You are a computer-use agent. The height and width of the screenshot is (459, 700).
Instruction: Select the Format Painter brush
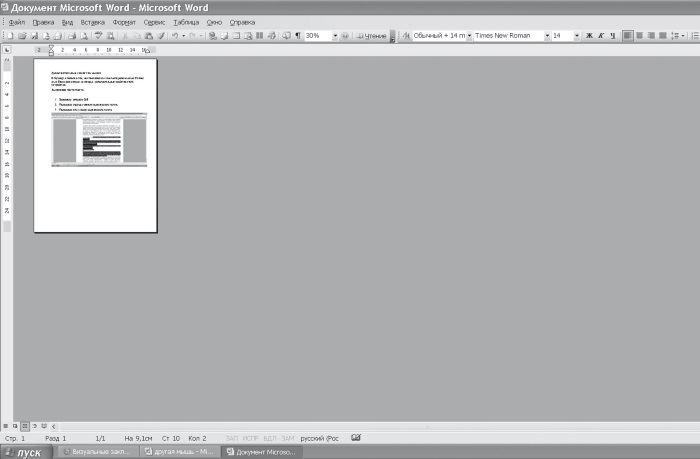[160, 35]
